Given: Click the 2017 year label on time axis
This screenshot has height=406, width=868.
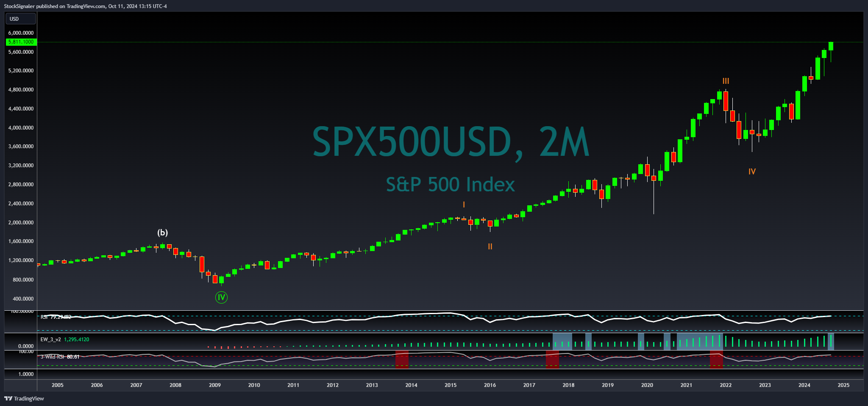Looking at the screenshot, I should (529, 385).
